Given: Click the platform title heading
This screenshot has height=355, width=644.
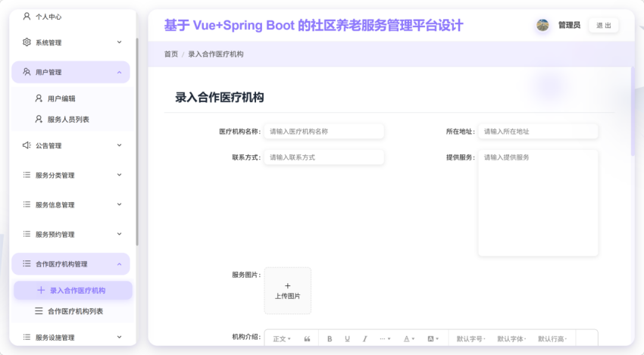Looking at the screenshot, I should (314, 26).
